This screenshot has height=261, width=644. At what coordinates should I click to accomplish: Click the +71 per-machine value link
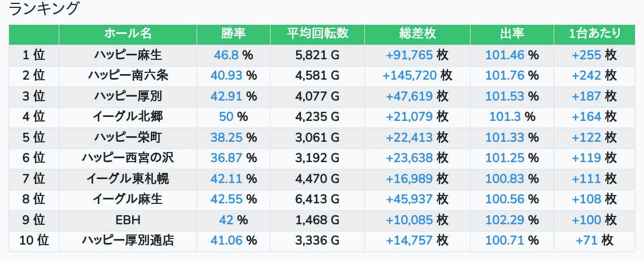click(x=587, y=241)
